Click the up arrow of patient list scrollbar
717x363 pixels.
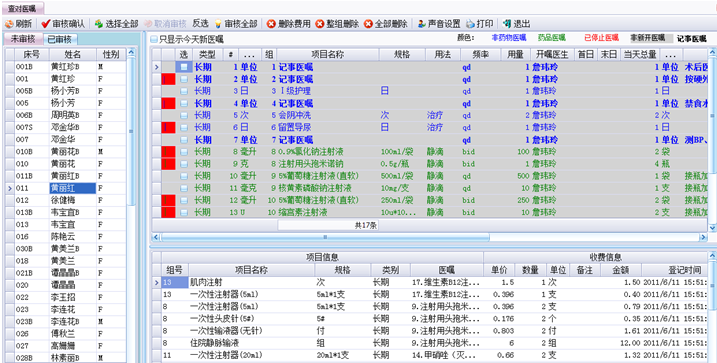132,53
